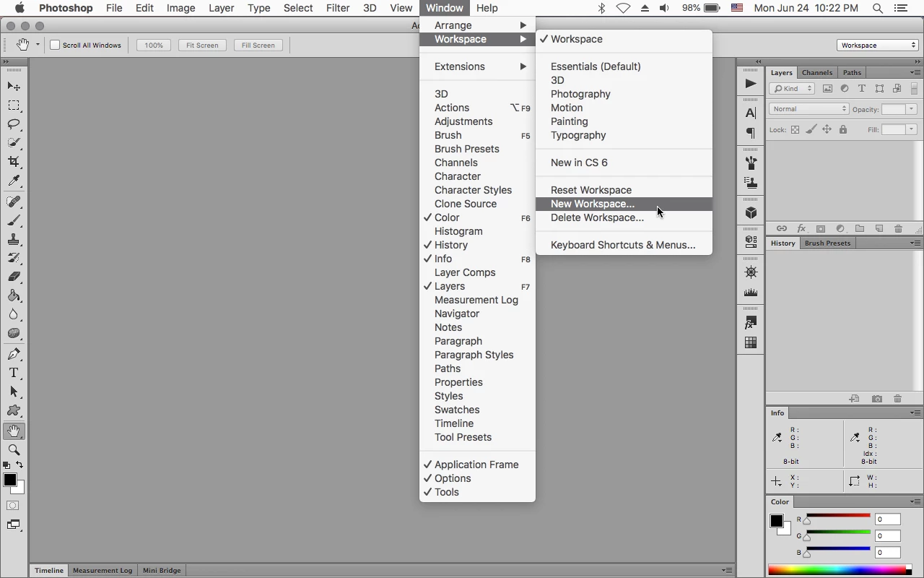Screen dimensions: 924x578
Task: Click the Fit Screen button
Action: pyautogui.click(x=202, y=45)
